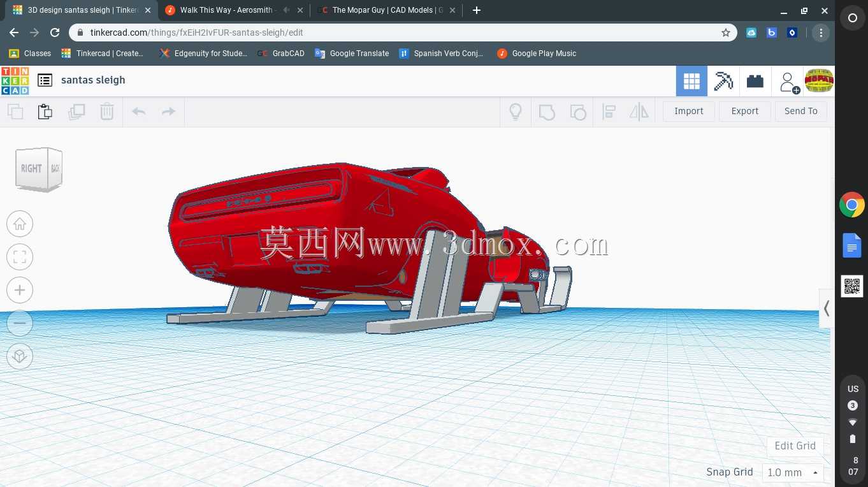Image resolution: width=868 pixels, height=487 pixels.
Task: Click the RIGHT face of view cube
Action: 31,168
